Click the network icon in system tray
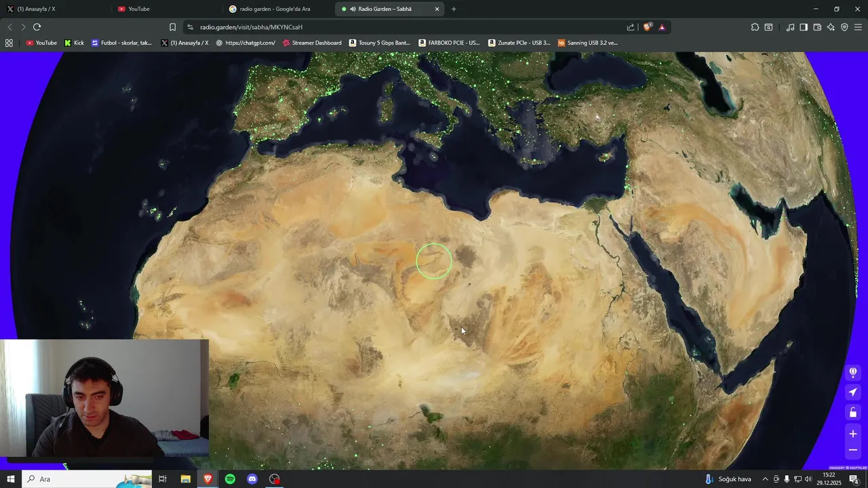868x488 pixels. 797,479
